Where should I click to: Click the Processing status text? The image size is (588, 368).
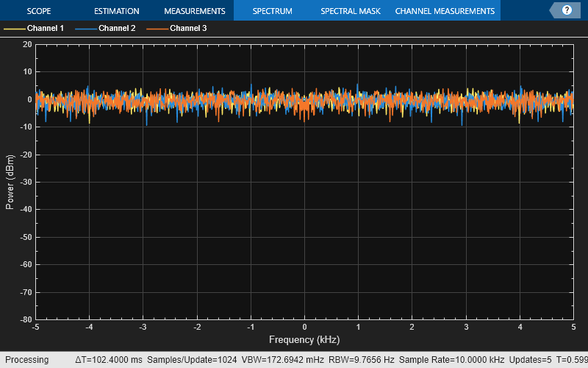coord(27,360)
